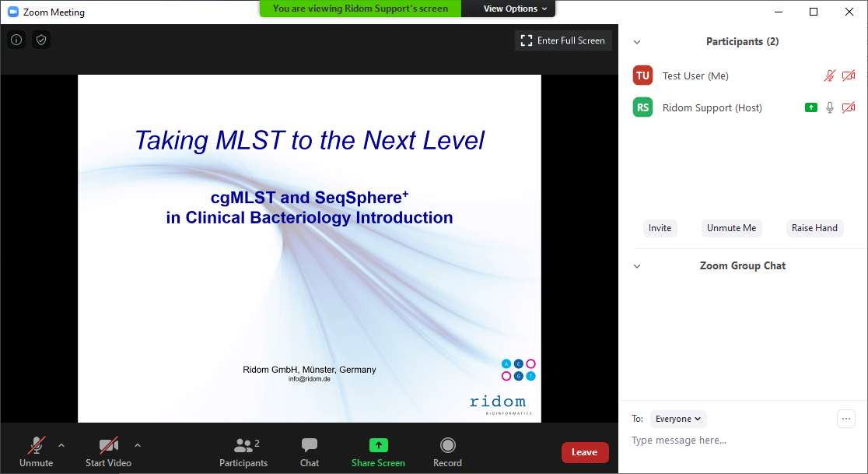Enter full screen mode
This screenshot has height=474, width=868.
(563, 40)
